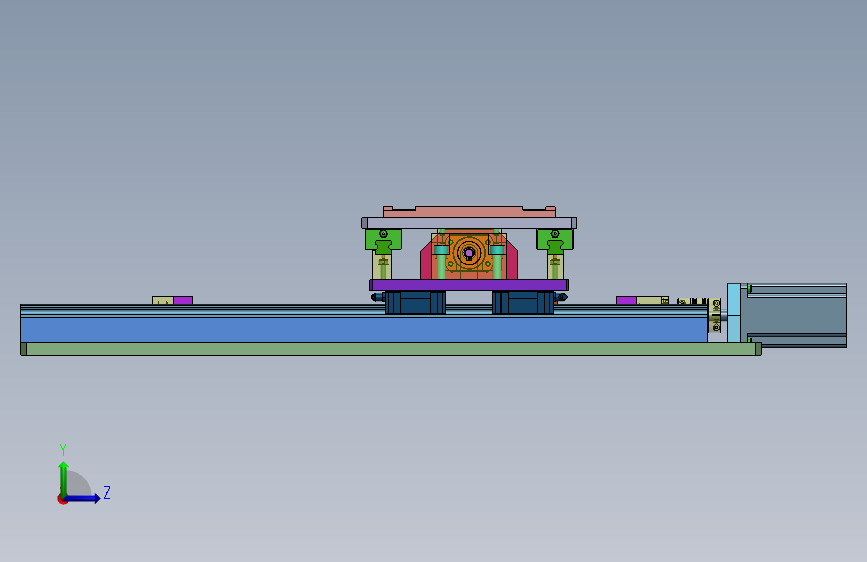Click the red origin dot of the triad
This screenshot has width=867, height=562.
coord(62,499)
